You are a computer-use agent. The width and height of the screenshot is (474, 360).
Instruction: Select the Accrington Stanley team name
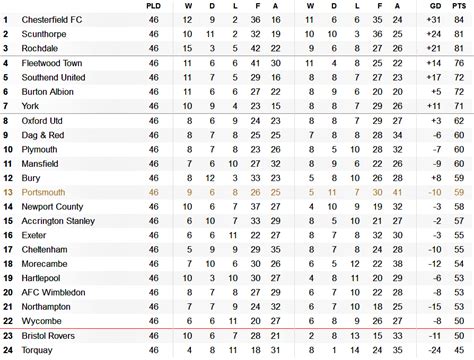click(58, 221)
